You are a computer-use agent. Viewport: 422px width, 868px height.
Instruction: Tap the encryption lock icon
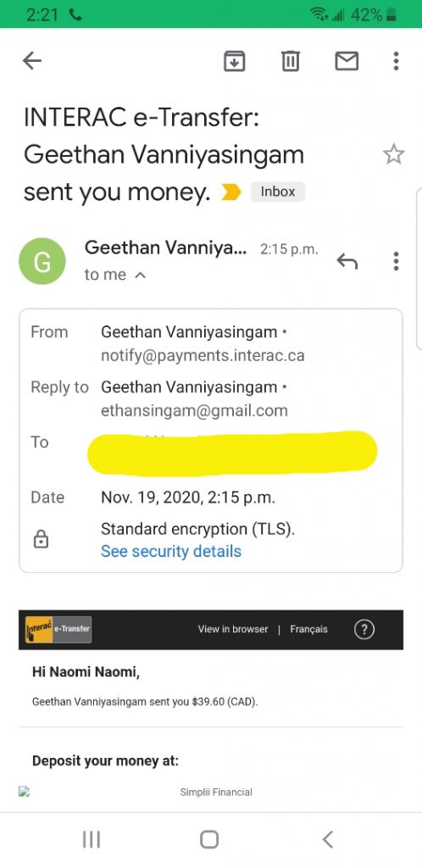(41, 540)
